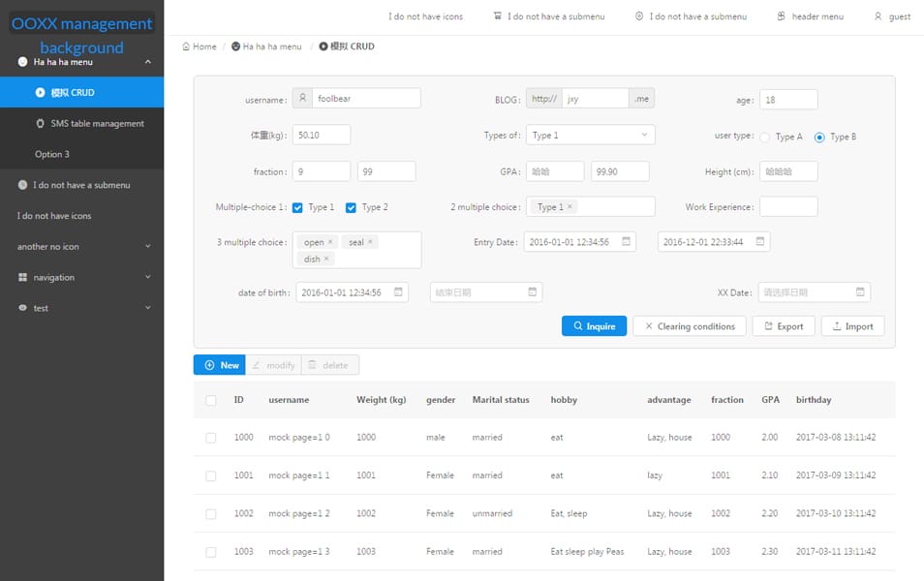Uncheck the Type 1 checkbox

click(295, 205)
